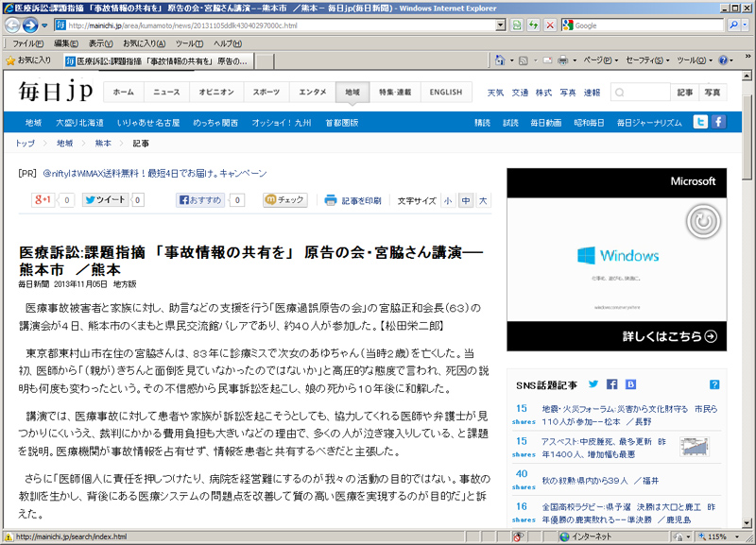756x545 pixels.
Task: Click the 記事 search button
Action: tap(684, 92)
